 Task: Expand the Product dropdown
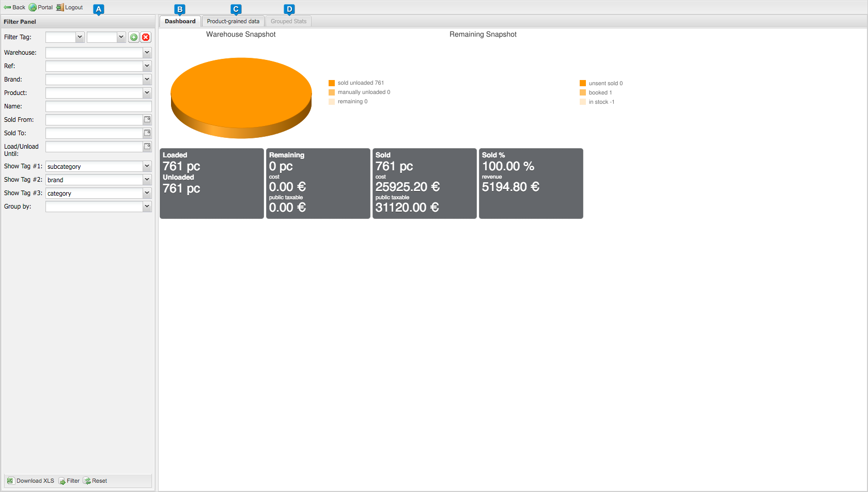(x=147, y=93)
